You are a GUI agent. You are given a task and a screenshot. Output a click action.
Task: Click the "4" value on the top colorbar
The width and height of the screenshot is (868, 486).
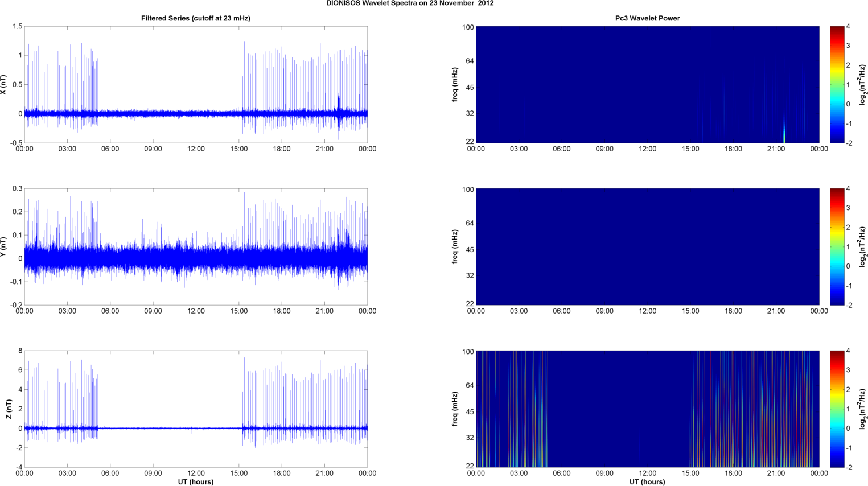(848, 27)
